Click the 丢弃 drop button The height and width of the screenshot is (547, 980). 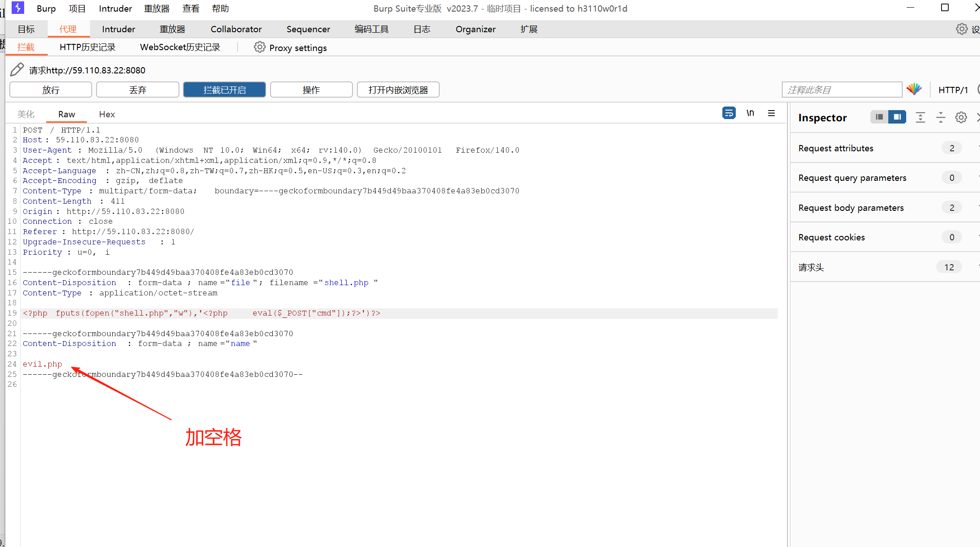pos(138,90)
